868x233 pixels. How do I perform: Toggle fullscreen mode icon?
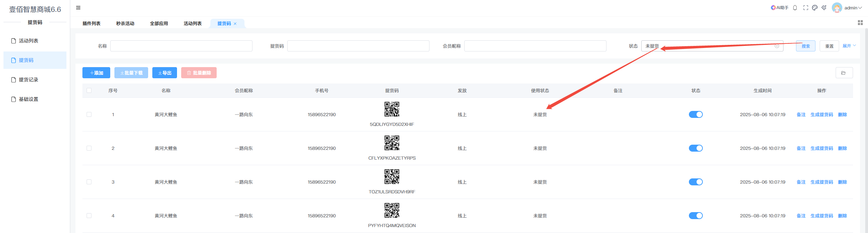coord(805,8)
